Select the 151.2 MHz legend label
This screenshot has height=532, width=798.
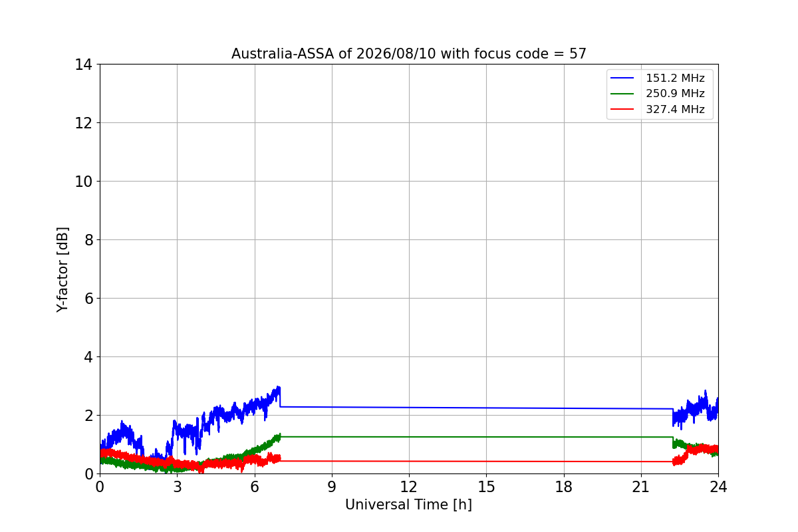click(x=675, y=78)
